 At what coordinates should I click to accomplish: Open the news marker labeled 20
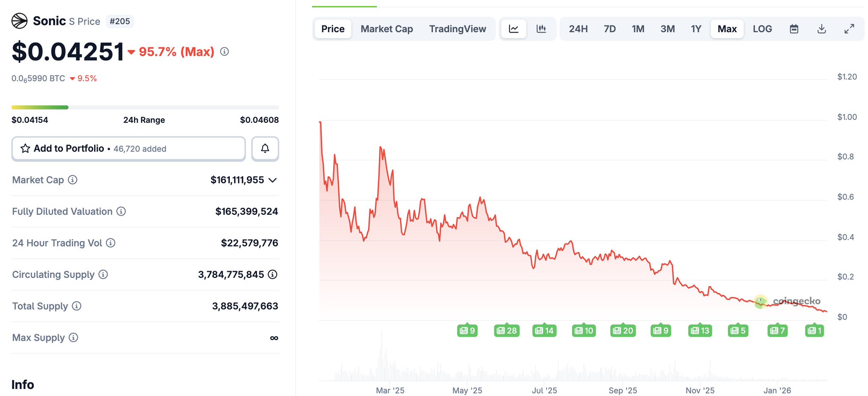click(623, 330)
